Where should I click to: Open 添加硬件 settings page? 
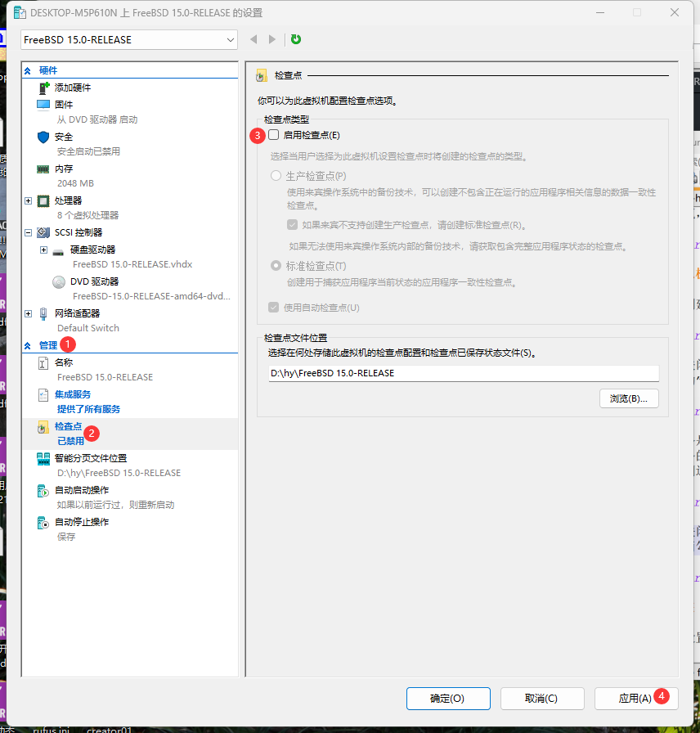click(73, 88)
